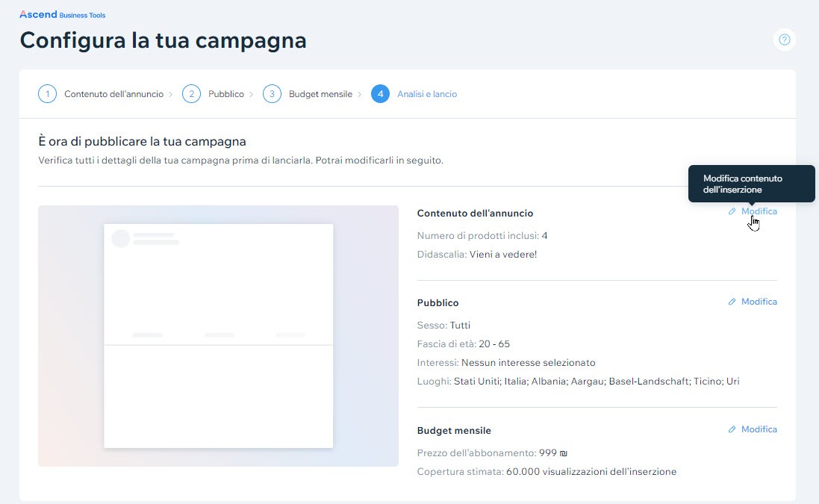This screenshot has height=504, width=819.
Task: Click chevron after the Budget mensile step
Action: pyautogui.click(x=360, y=94)
